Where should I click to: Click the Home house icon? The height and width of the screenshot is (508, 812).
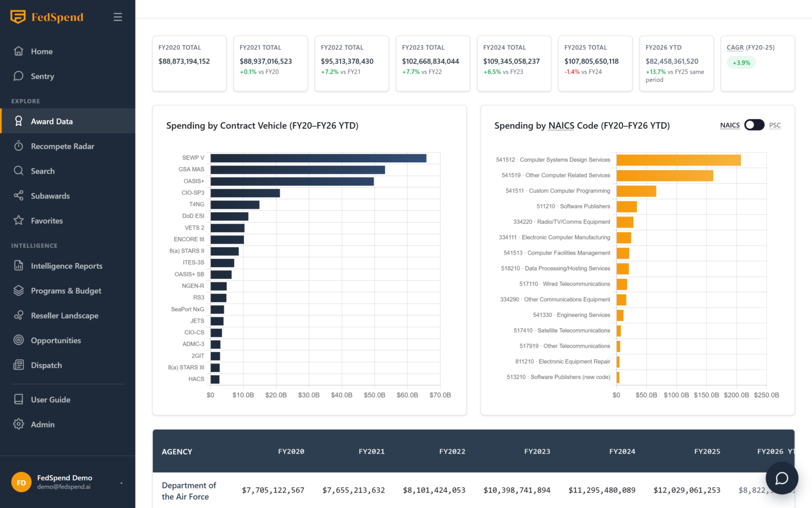(x=19, y=51)
